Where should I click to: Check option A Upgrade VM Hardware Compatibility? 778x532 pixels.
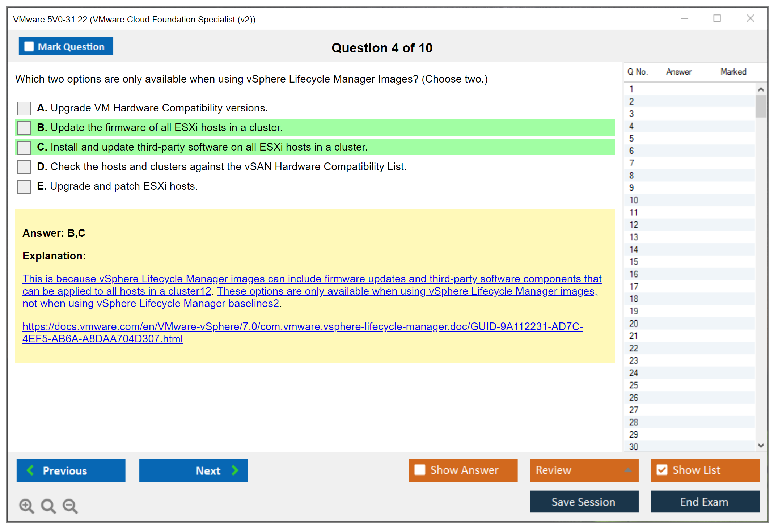click(x=24, y=108)
